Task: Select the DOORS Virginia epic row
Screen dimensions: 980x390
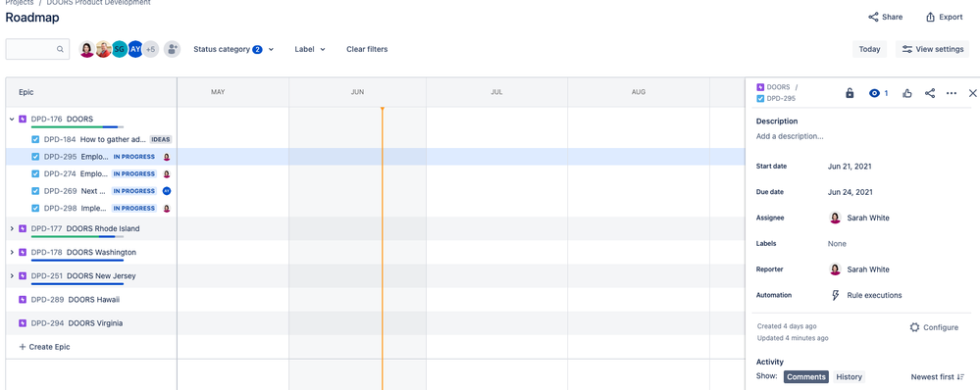Action: coord(91,323)
